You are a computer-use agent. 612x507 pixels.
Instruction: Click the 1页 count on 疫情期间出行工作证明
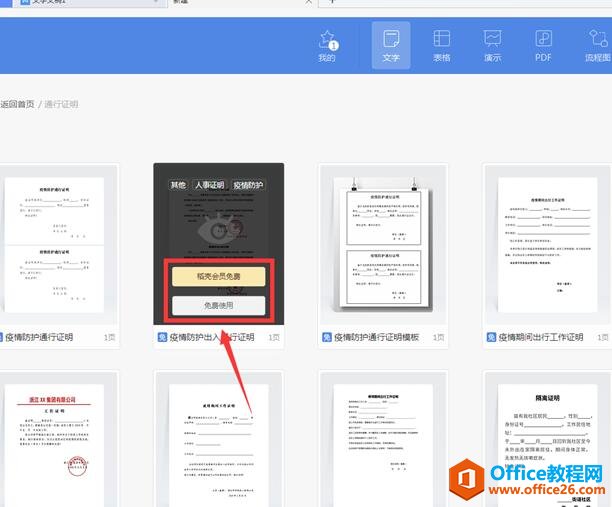[603, 337]
